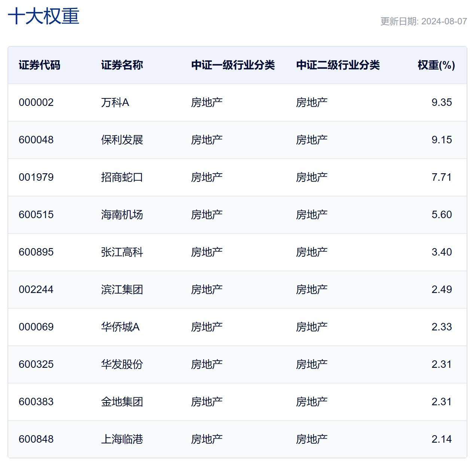Click weight value 9.35
The width and height of the screenshot is (476, 461).
tap(442, 103)
